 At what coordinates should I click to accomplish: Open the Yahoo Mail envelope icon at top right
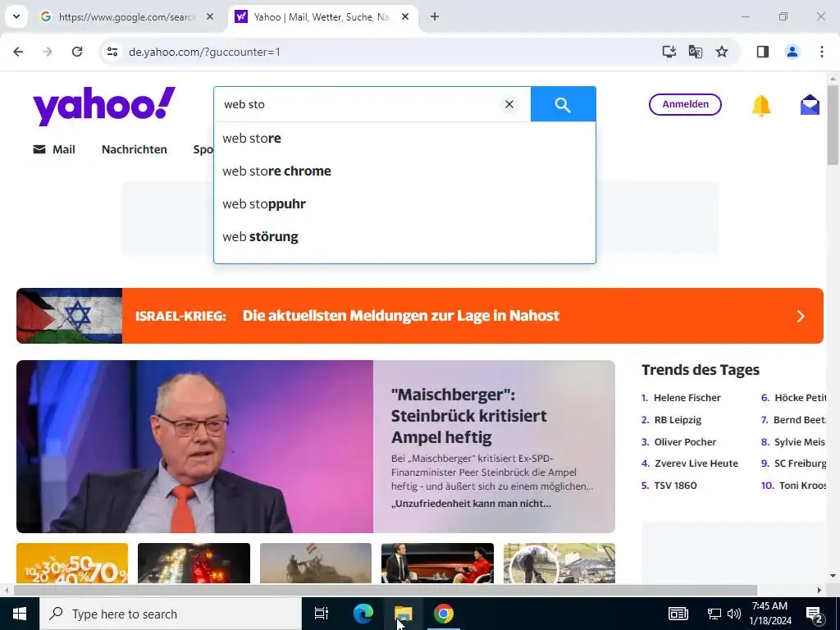pos(810,105)
